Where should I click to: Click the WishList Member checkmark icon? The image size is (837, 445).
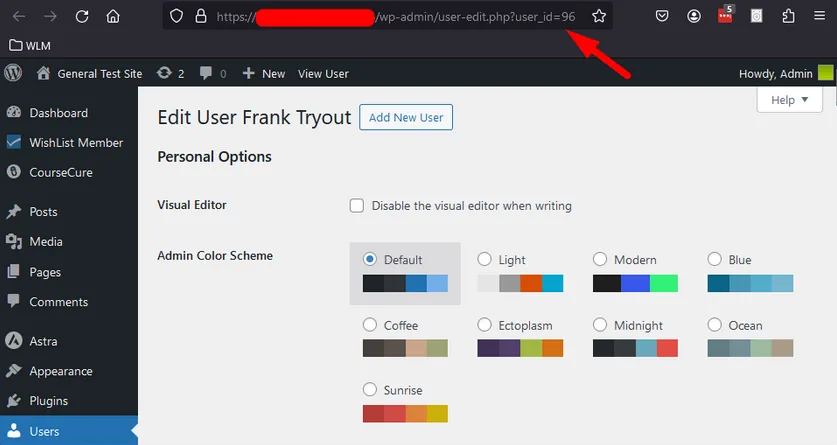(14, 142)
